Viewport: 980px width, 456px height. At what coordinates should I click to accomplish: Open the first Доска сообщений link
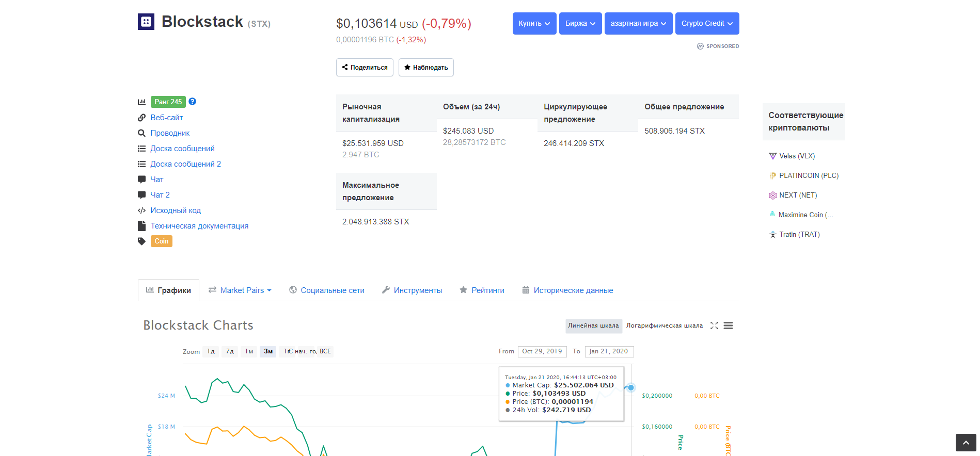click(182, 149)
